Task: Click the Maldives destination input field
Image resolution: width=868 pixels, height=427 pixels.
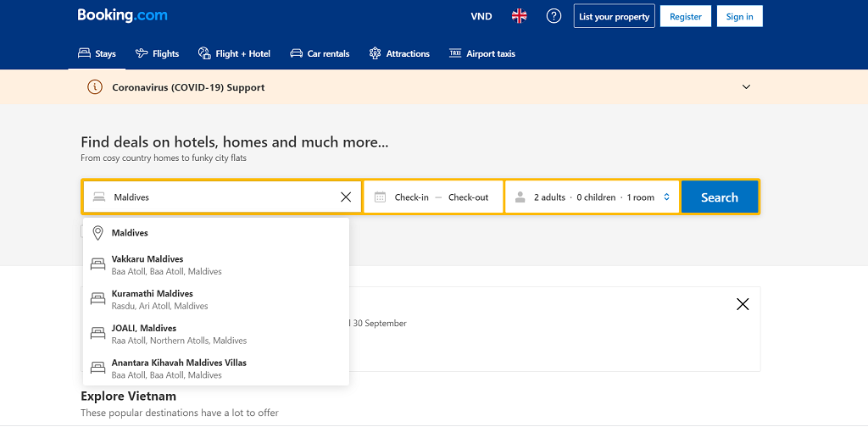Action: [x=223, y=197]
